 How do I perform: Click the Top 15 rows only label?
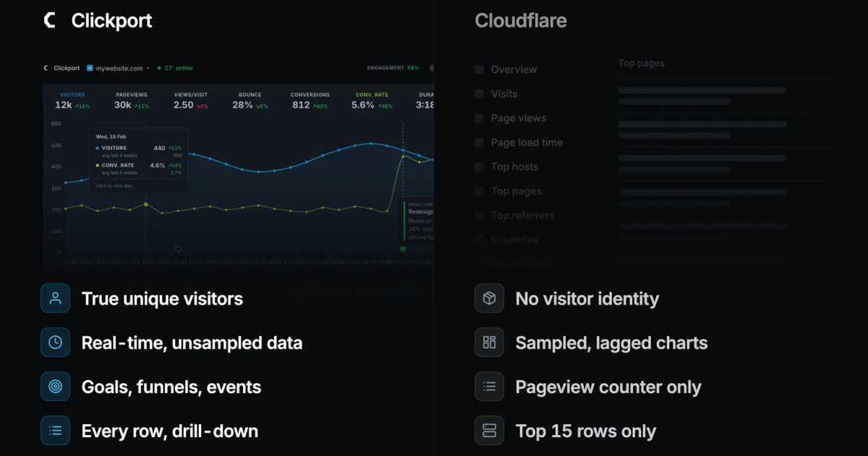[x=586, y=431]
